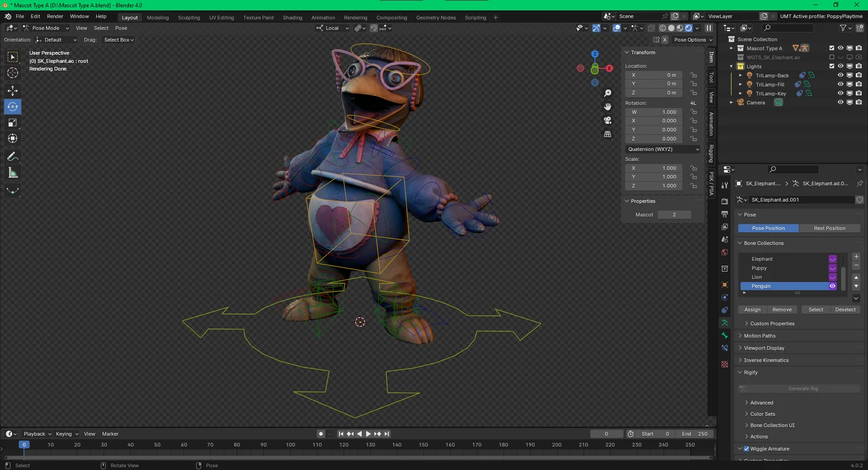Select the Breakdowner pose tool

(x=12, y=190)
